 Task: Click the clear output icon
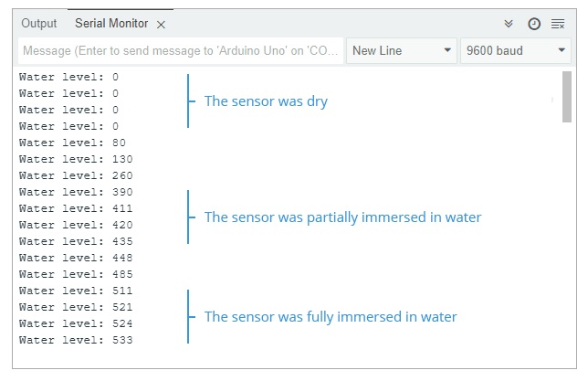pyautogui.click(x=558, y=24)
